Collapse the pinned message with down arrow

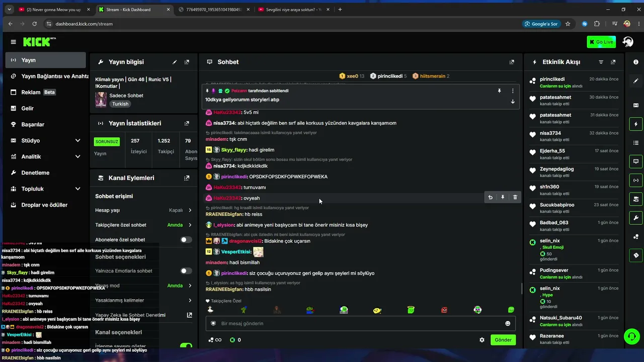[513, 102]
